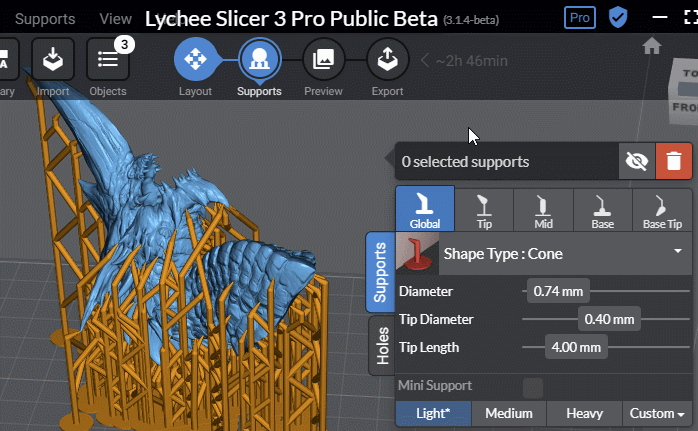Select the Base support settings tab
The height and width of the screenshot is (431, 698).
(603, 210)
